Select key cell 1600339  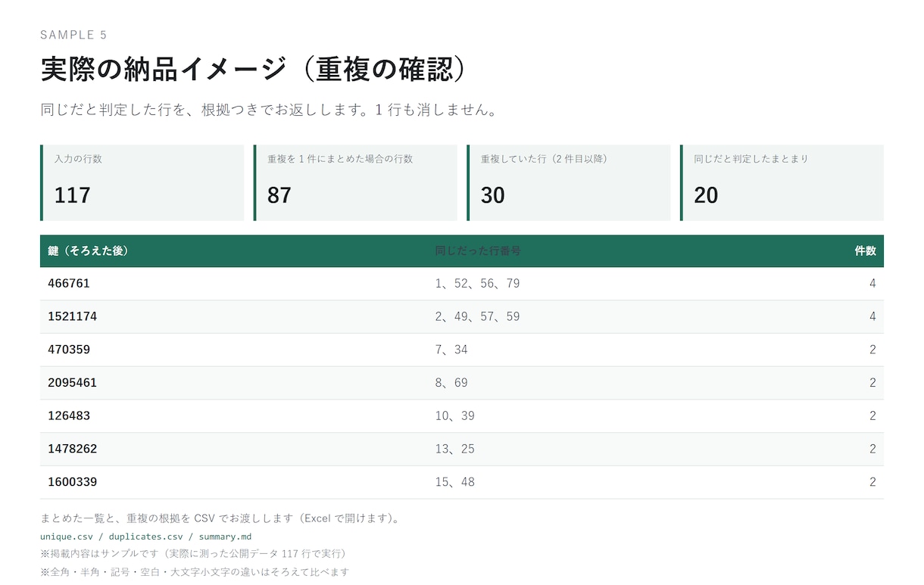click(73, 482)
